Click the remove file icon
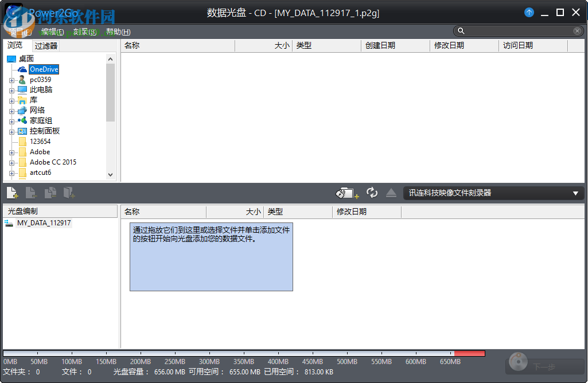588x383 pixels. 32,192
